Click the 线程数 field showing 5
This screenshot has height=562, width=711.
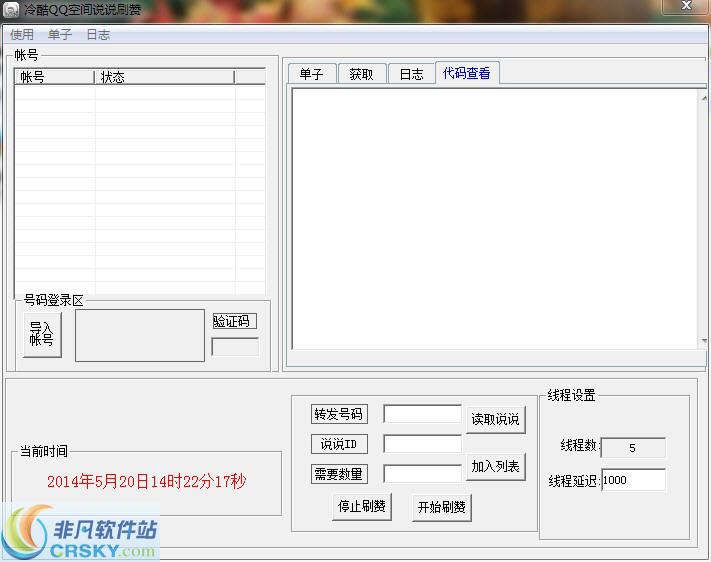pos(633,448)
